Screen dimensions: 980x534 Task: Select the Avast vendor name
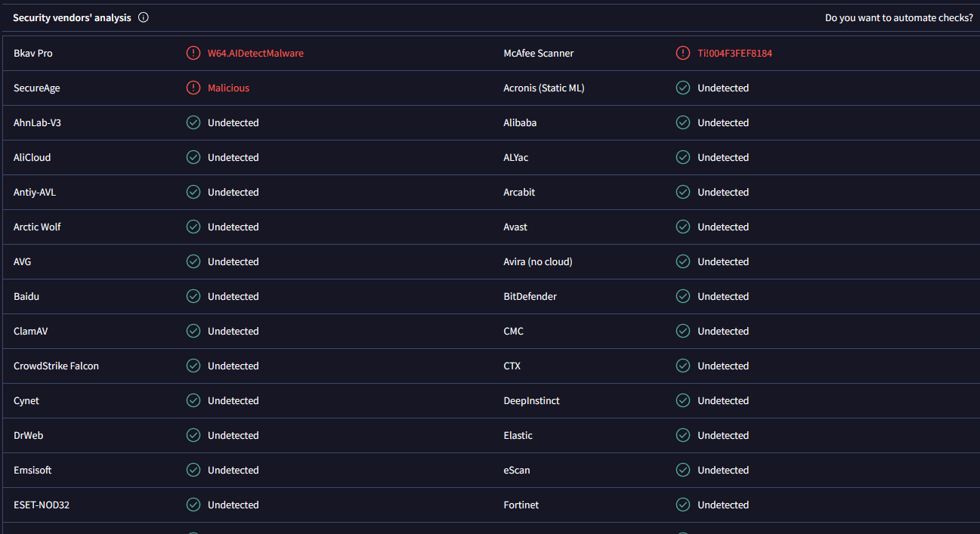[516, 227]
